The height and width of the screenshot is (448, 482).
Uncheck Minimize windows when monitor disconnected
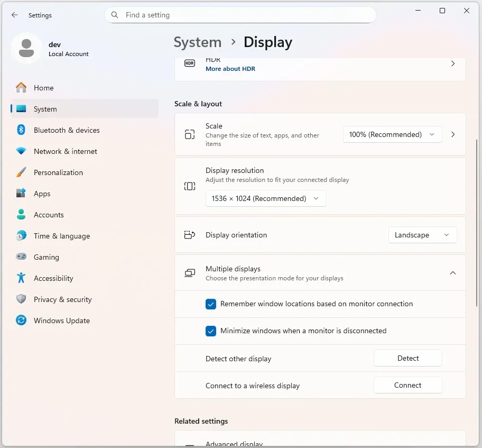pyautogui.click(x=211, y=331)
